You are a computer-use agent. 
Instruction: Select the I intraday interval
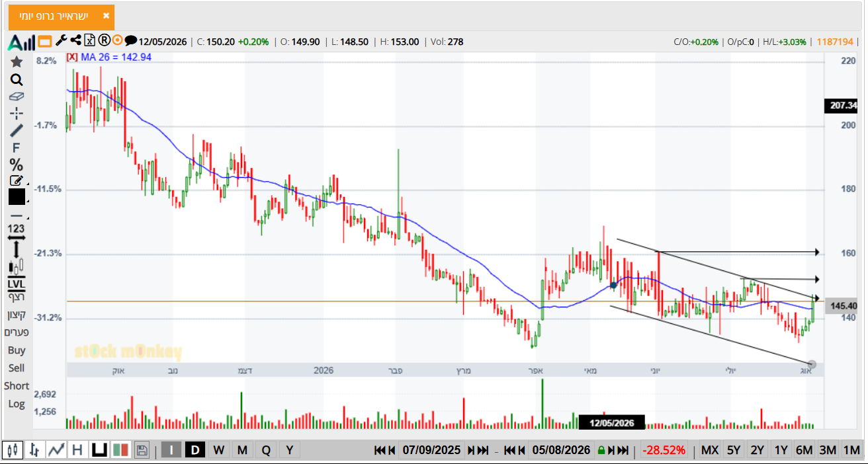click(x=171, y=450)
